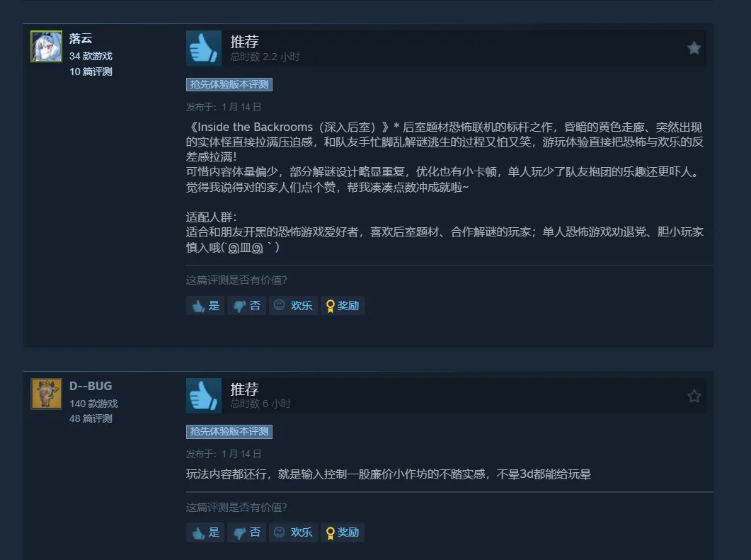The width and height of the screenshot is (751, 560).
Task: Open D--BUG's avatar thumbnail
Action: [47, 394]
